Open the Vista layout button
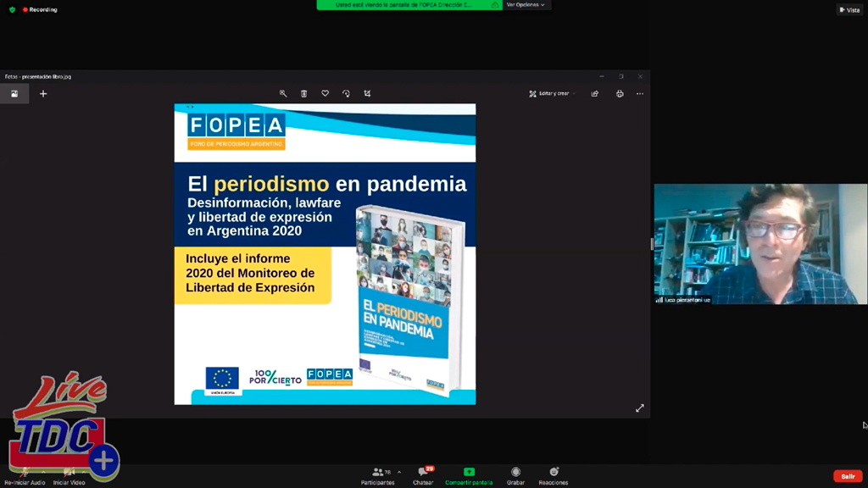Viewport: 868px width, 488px height. (x=849, y=9)
